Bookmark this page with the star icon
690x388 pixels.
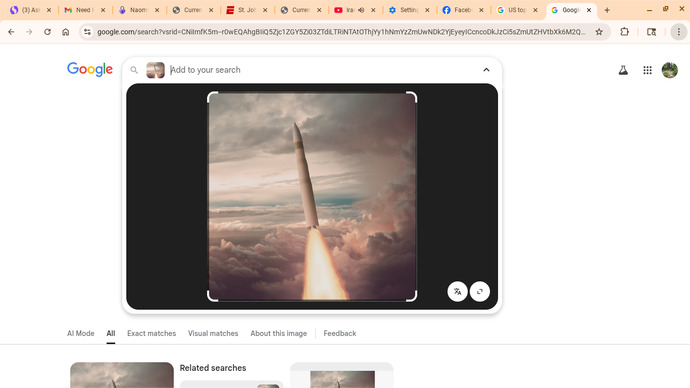[x=599, y=32]
